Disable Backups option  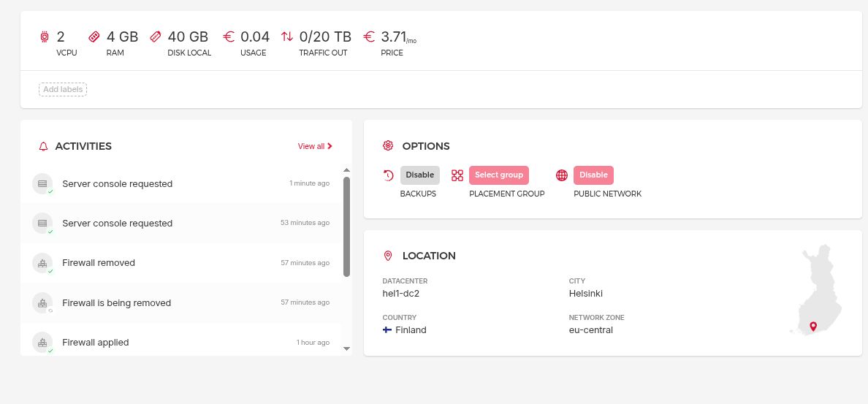coord(419,175)
